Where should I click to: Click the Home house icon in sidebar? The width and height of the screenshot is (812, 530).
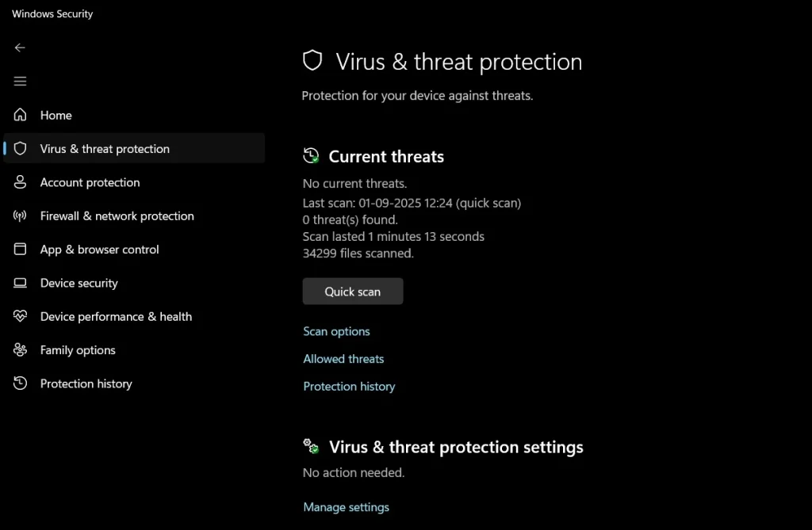click(20, 115)
